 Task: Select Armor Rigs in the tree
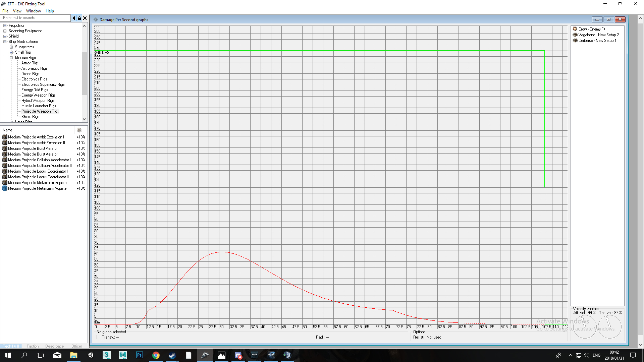[x=30, y=63]
